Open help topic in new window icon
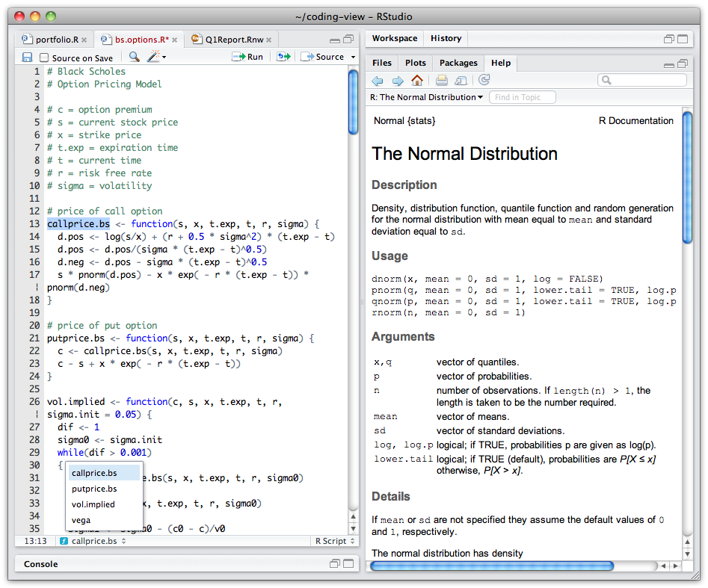Image resolution: width=708 pixels, height=588 pixels. (x=461, y=81)
